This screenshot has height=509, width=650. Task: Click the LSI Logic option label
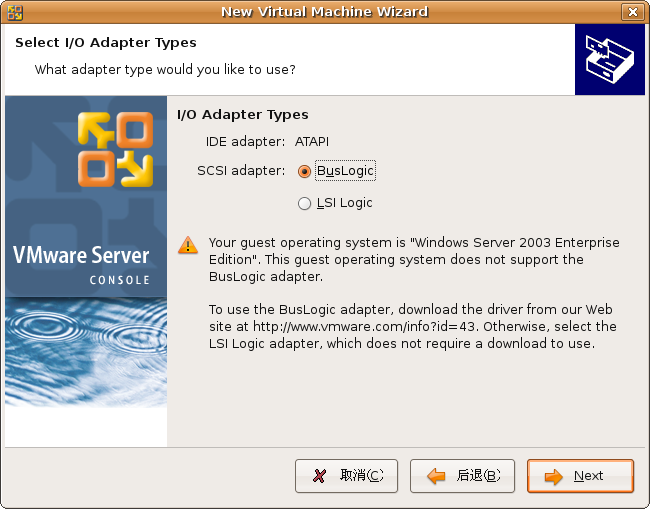tap(344, 203)
